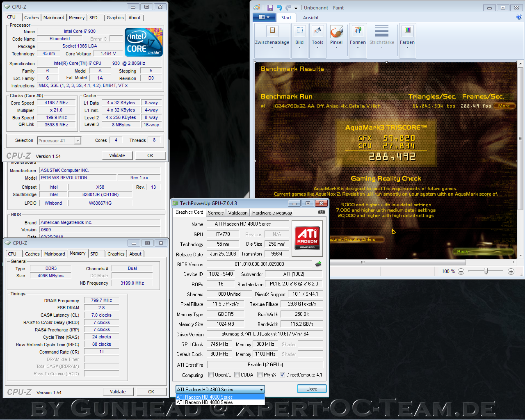Open the blue Paint file menu button
This screenshot has height=420, width=525.
coord(264,17)
